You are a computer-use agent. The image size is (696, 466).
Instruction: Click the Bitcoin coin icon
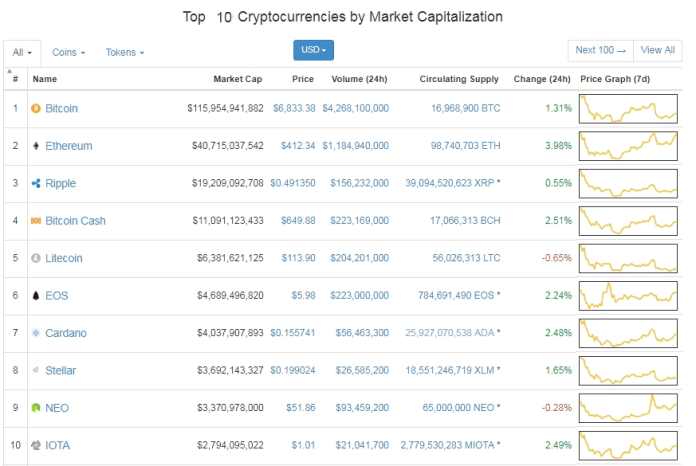pyautogui.click(x=36, y=108)
